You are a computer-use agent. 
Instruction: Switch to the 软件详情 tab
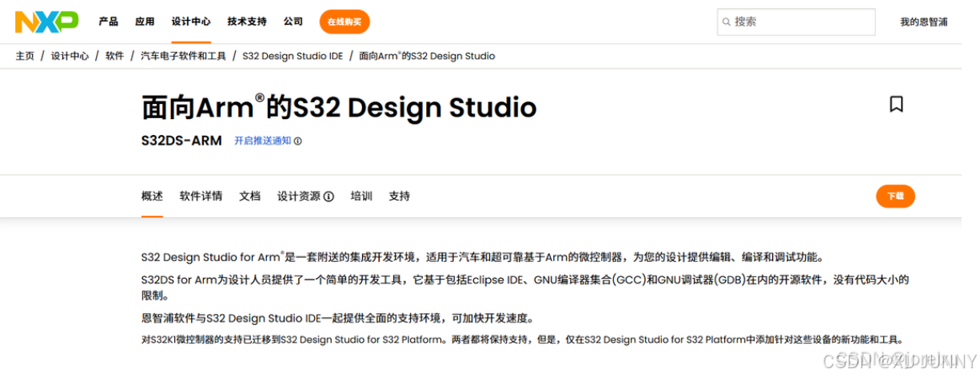coord(201,196)
